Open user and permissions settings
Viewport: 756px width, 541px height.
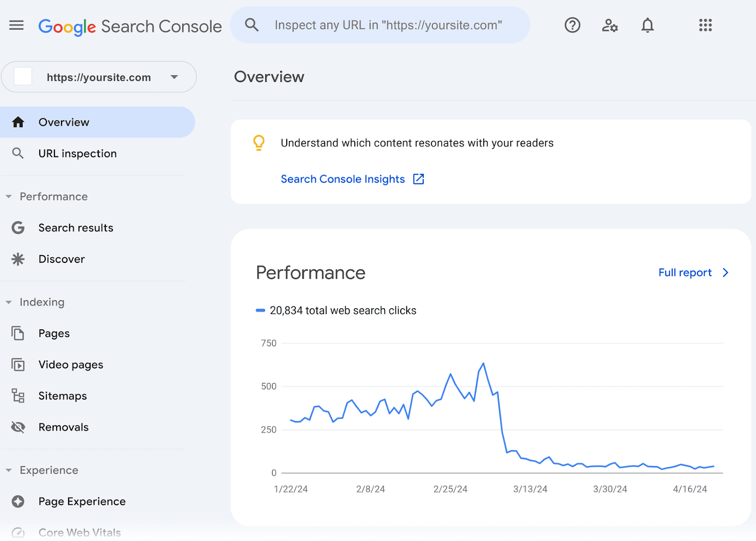[610, 25]
